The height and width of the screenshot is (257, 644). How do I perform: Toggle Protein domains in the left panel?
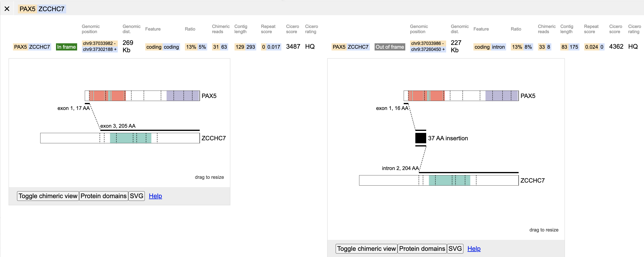103,196
